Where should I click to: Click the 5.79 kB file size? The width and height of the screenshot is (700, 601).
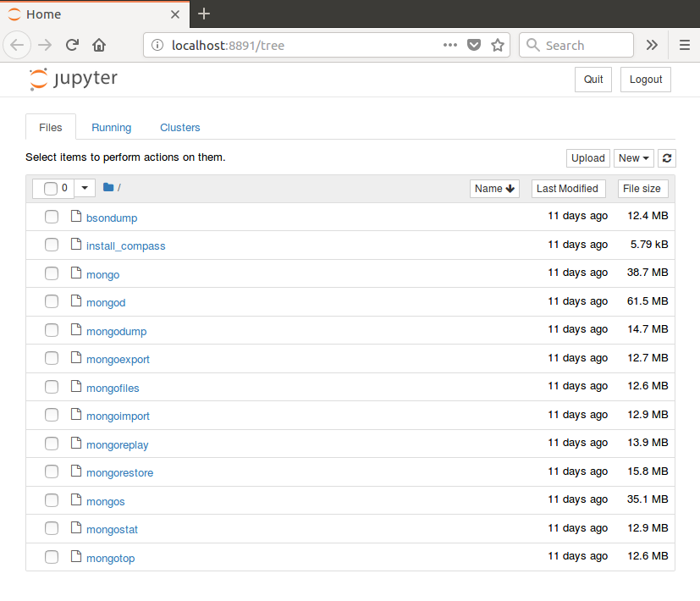[x=649, y=245]
